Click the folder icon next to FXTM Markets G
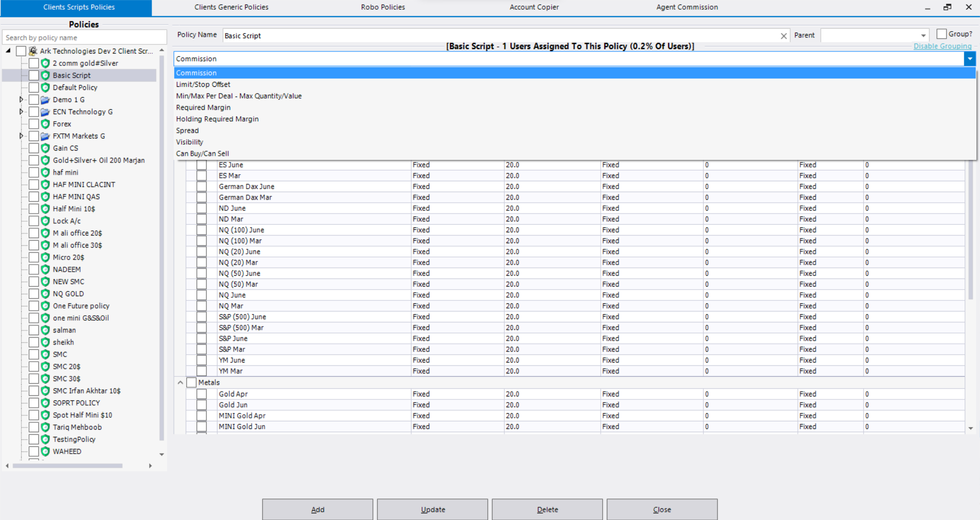This screenshot has width=980, height=520. pyautogui.click(x=45, y=136)
